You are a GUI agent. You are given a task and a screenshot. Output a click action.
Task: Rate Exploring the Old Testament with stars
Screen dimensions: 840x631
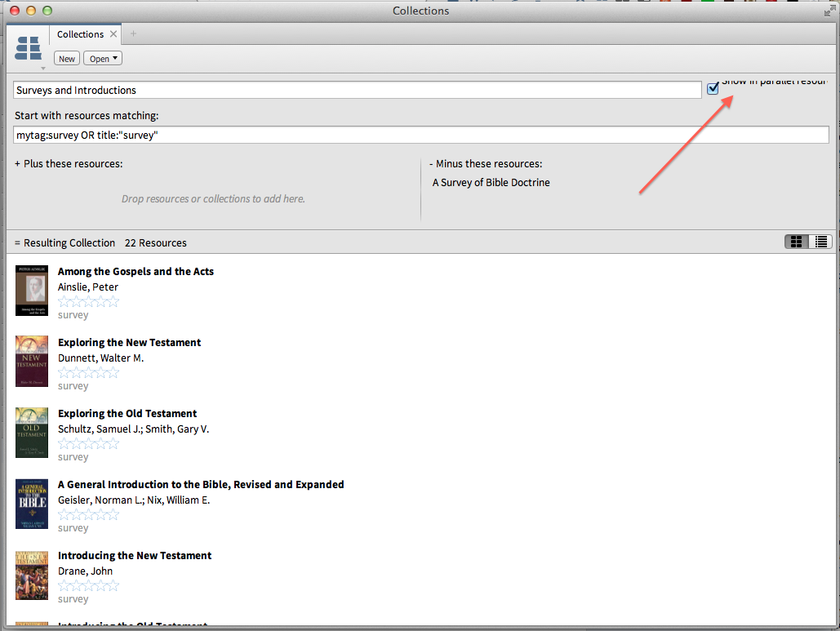(x=88, y=443)
